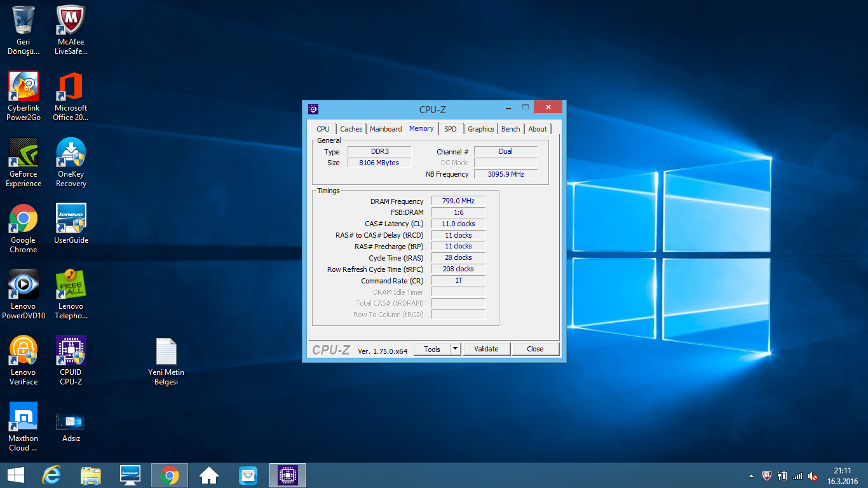Click the DRAM Frequency value field

click(458, 201)
